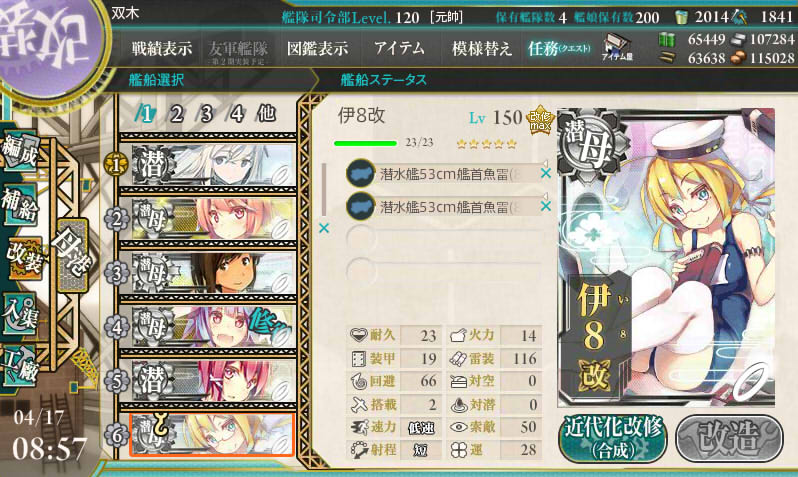Open the 編成 (fleet composition) side icon

click(20, 151)
